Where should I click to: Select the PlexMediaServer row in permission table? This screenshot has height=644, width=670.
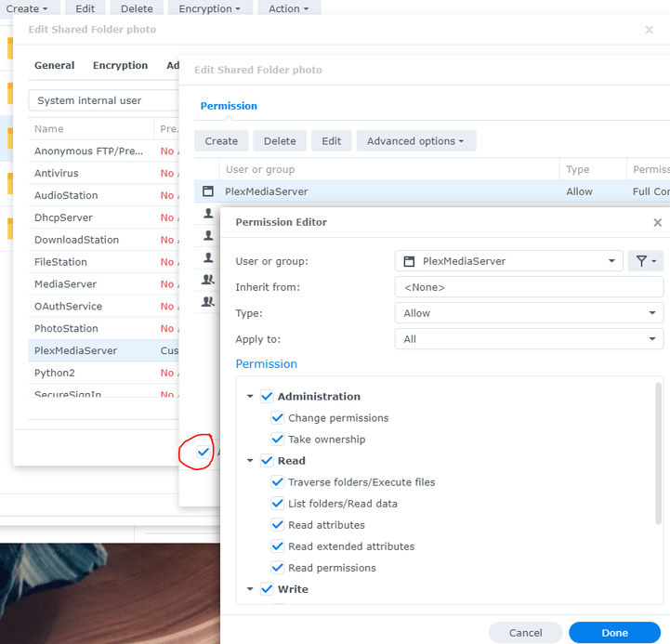coord(432,191)
